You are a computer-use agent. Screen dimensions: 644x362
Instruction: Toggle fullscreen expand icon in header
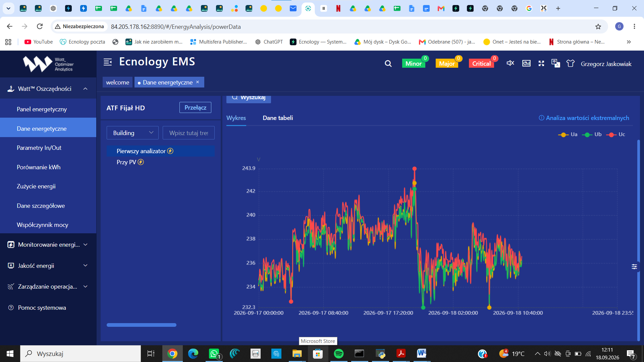pos(541,63)
